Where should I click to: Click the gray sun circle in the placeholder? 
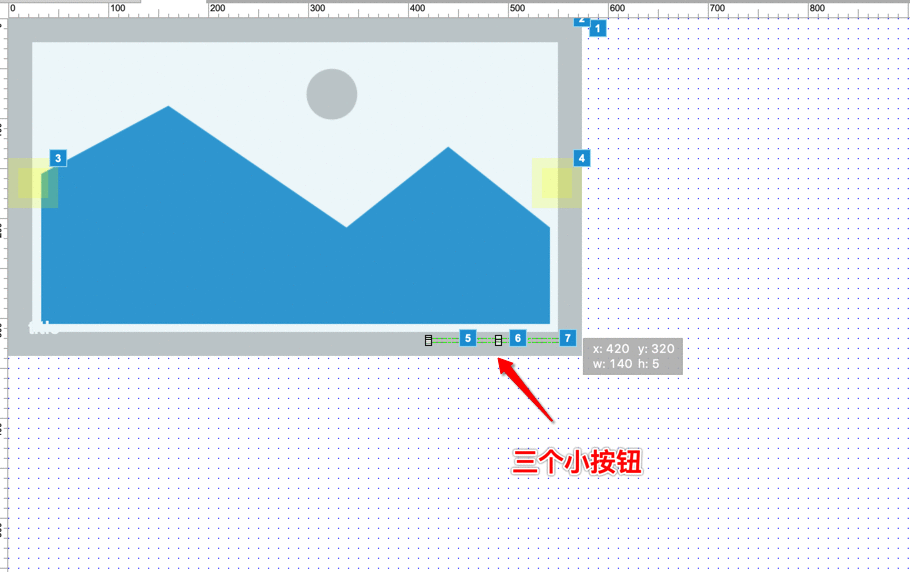click(332, 94)
